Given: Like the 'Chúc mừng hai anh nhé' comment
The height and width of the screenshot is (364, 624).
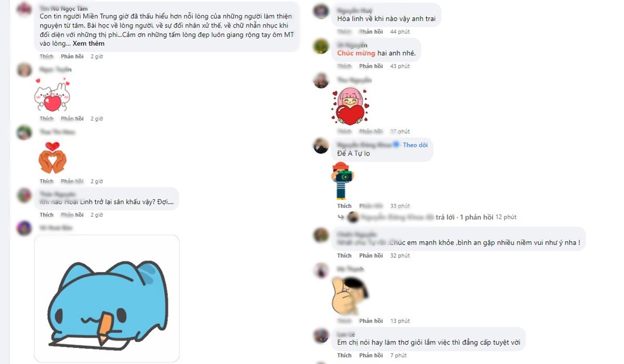Looking at the screenshot, I should pyautogui.click(x=344, y=66).
